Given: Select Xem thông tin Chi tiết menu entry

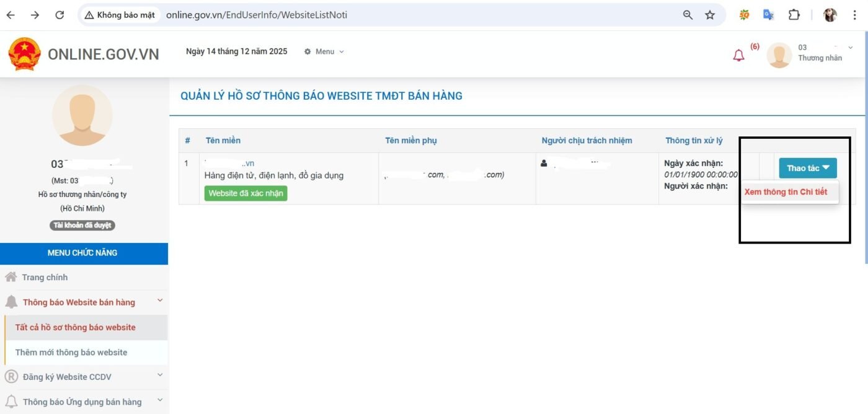Looking at the screenshot, I should click(x=787, y=192).
